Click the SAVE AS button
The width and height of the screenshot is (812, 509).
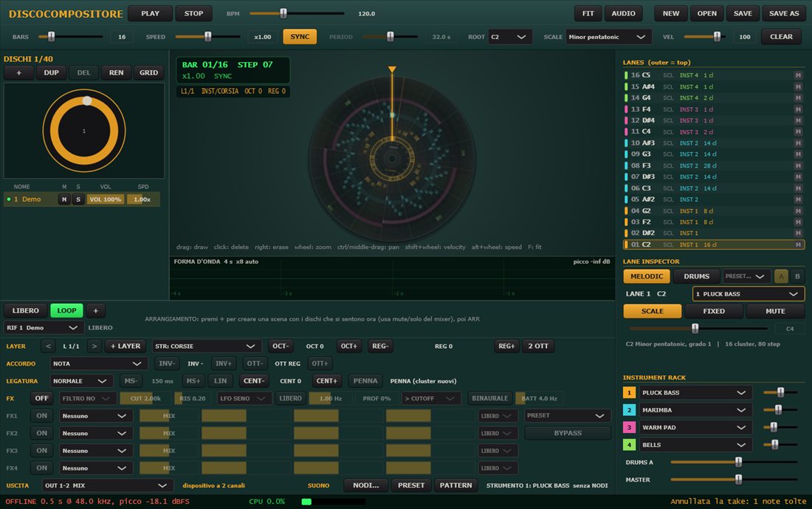tap(784, 13)
